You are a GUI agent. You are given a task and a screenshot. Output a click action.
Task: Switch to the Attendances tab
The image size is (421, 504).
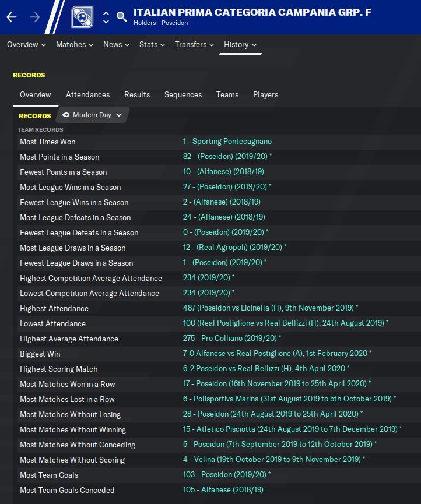point(87,94)
